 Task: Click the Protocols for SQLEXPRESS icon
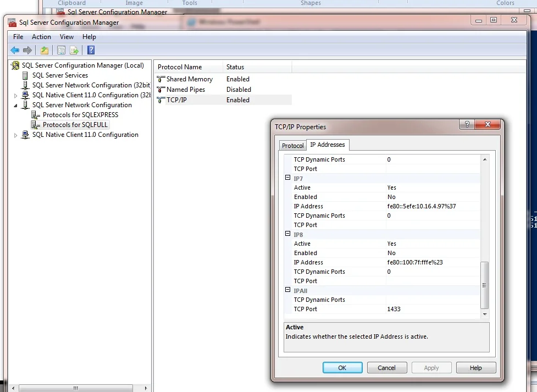click(36, 115)
